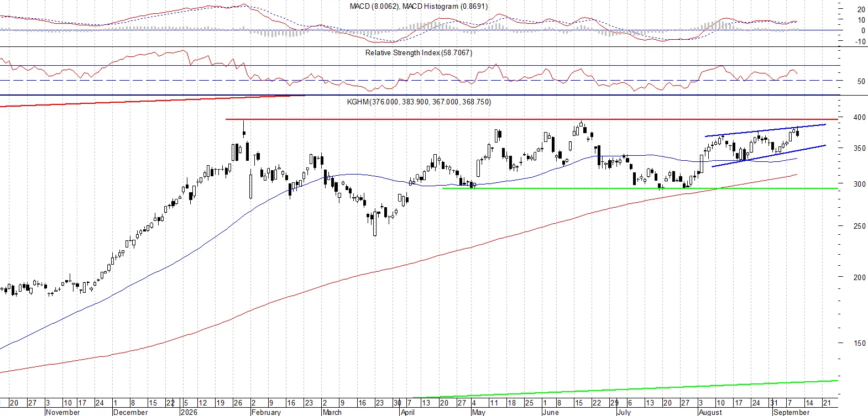
Task: Click the rising green trendline at chart bottom
Action: coord(625,388)
